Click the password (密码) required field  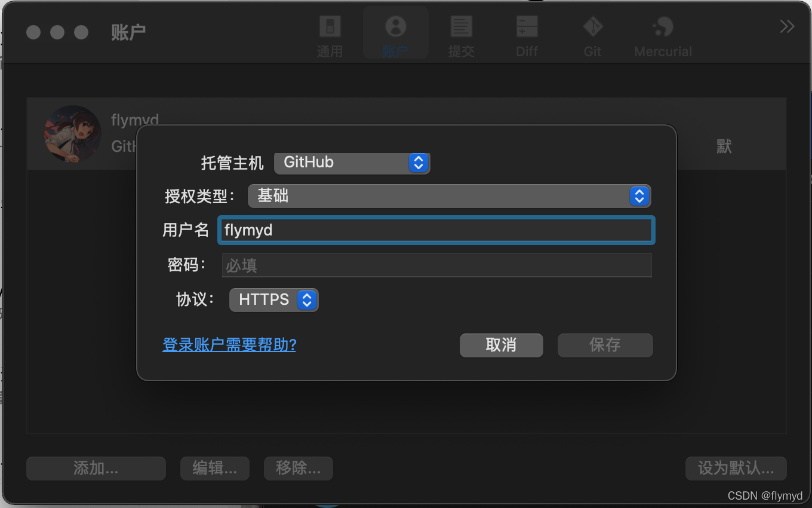436,265
